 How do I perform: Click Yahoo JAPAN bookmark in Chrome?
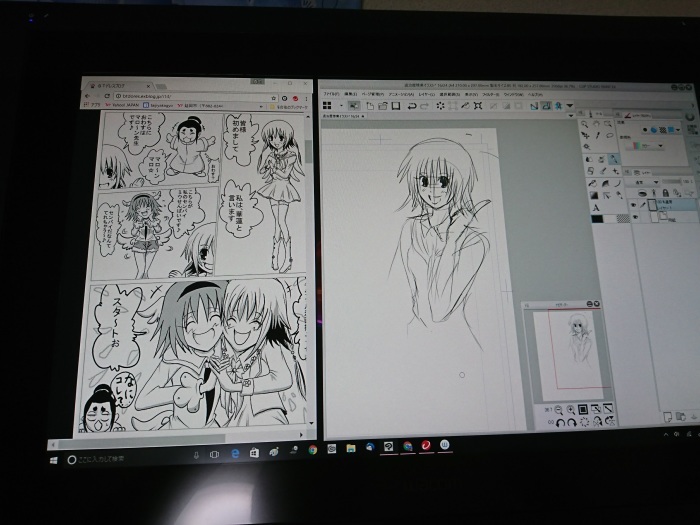[122, 105]
